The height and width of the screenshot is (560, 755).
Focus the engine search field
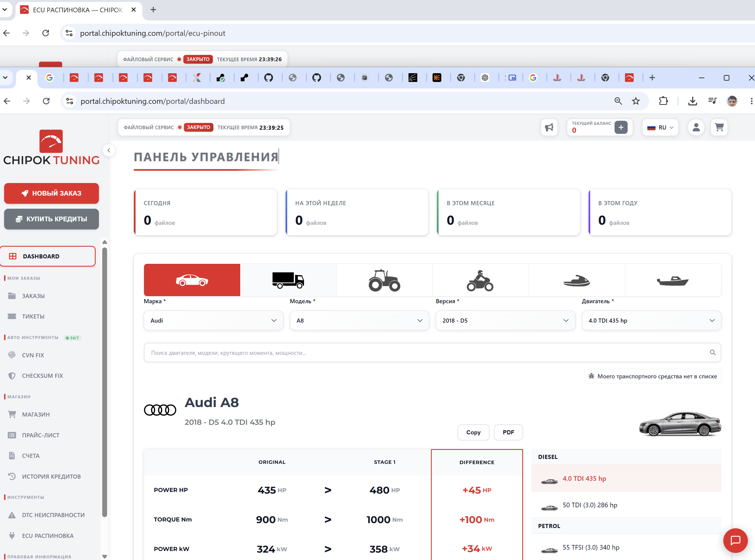(x=432, y=353)
